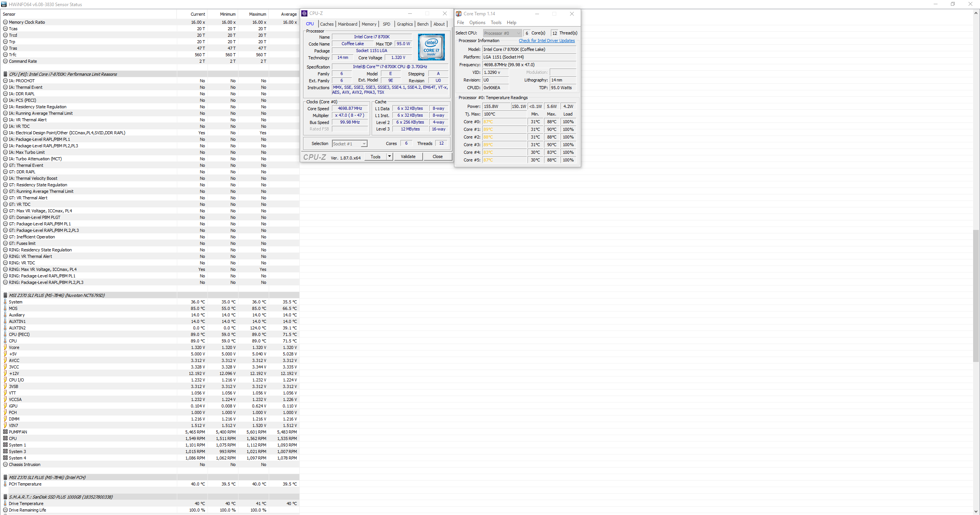The height and width of the screenshot is (515, 980).
Task: Open the Processor #0 dropdown in Core Temp
Action: pos(518,33)
